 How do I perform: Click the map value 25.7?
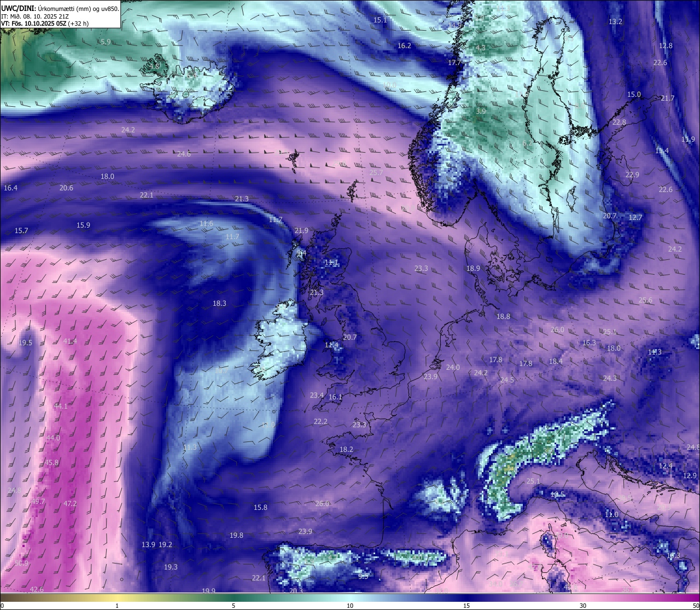pos(376,172)
